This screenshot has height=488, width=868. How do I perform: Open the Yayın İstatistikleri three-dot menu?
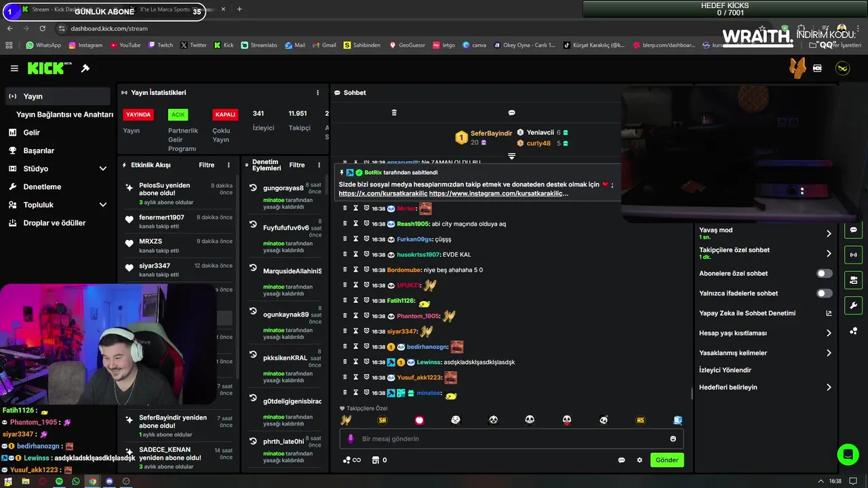click(x=317, y=93)
